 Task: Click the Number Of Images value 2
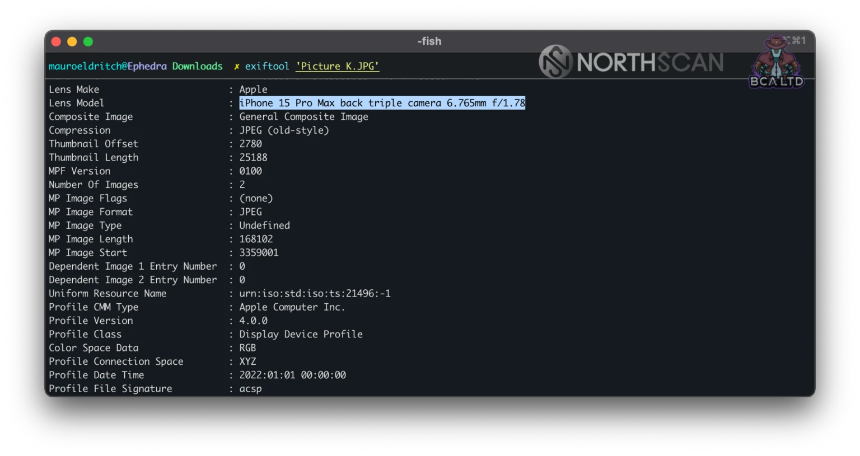tap(242, 184)
